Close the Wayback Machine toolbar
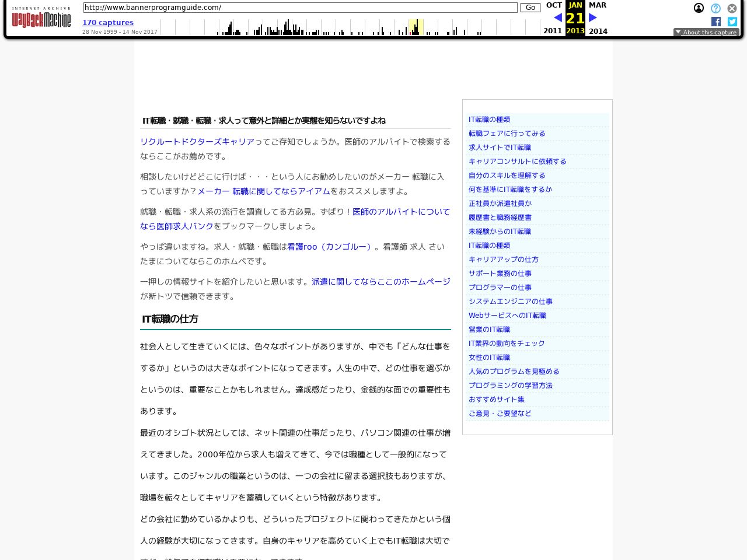This screenshot has height=560, width=747. point(732,9)
